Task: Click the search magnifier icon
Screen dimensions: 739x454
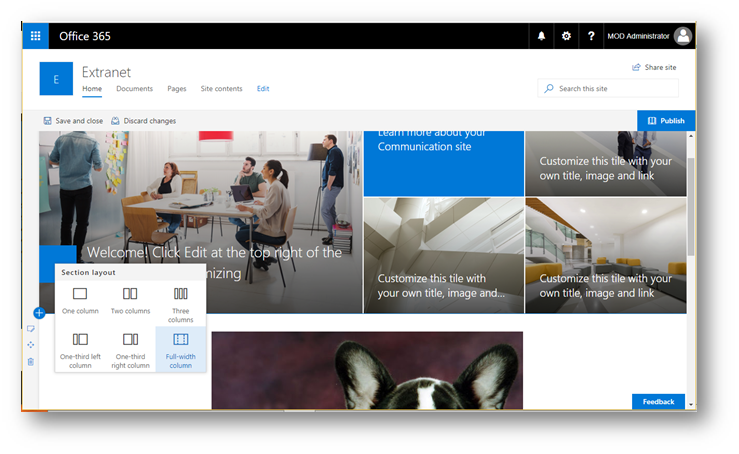Action: [549, 88]
